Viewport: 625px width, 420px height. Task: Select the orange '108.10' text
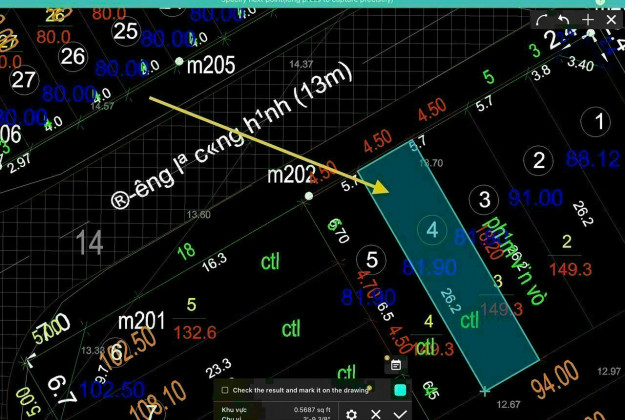[158, 401]
